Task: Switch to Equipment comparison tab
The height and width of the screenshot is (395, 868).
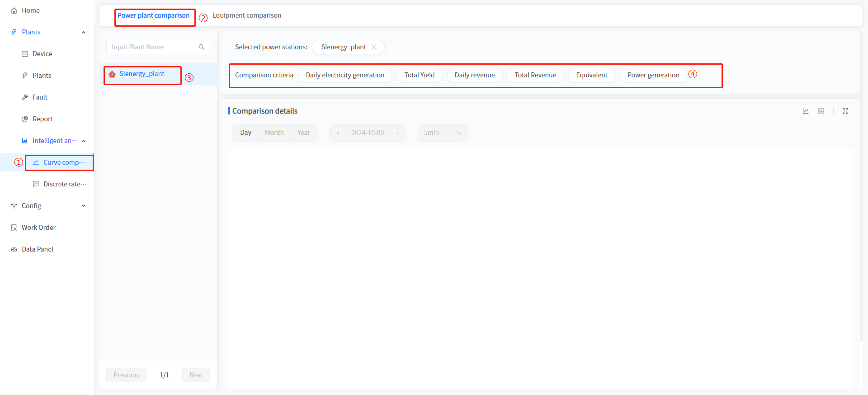Action: point(247,15)
